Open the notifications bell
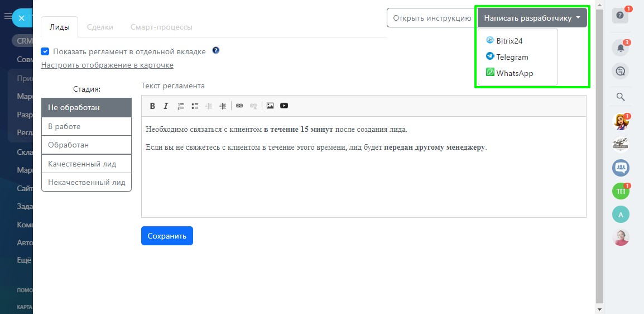The height and width of the screenshot is (314, 644). point(620,49)
